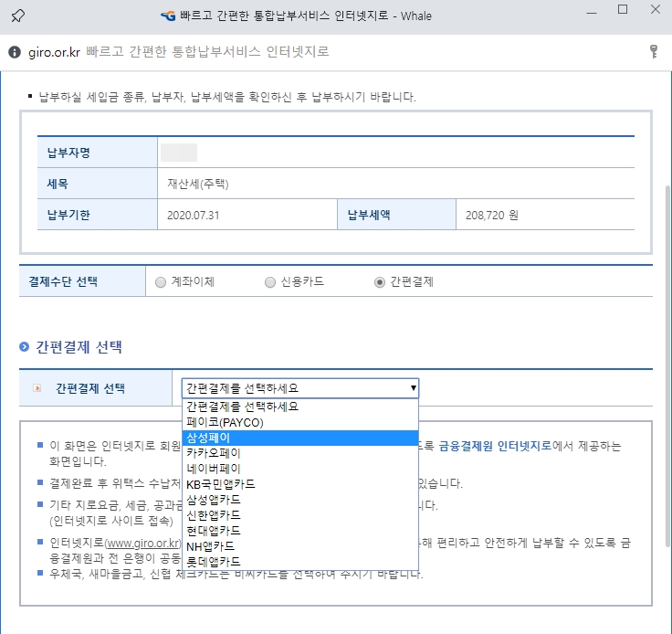Collapse the 간편결제를 선택하세요 combo box
The height and width of the screenshot is (634, 672).
[x=300, y=388]
